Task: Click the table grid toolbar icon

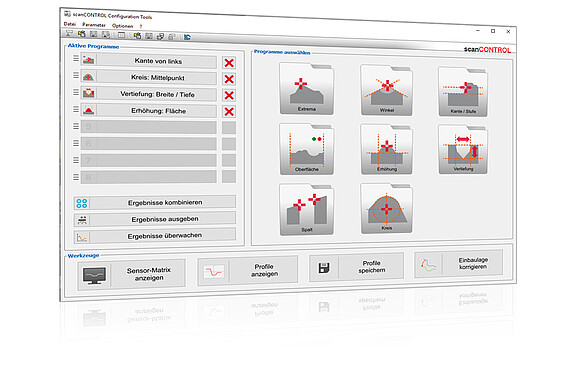Action: click(x=121, y=35)
